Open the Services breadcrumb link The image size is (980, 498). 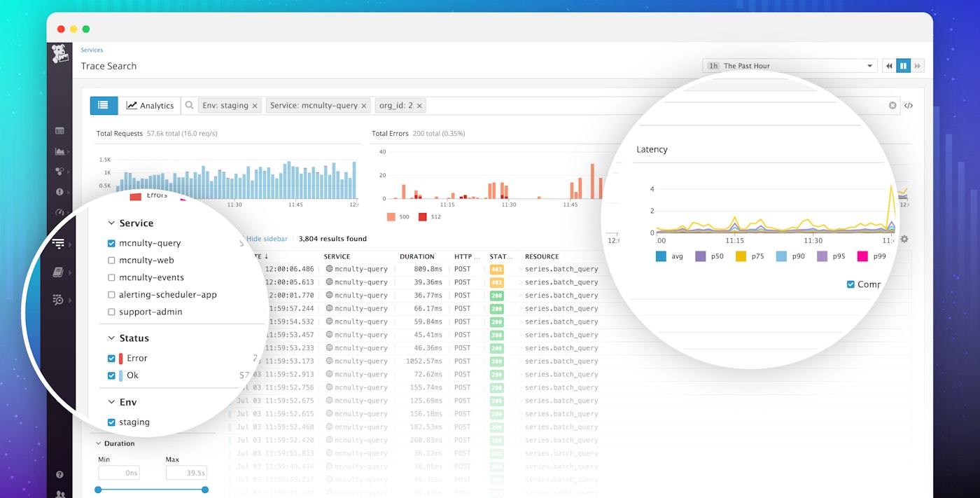point(91,50)
